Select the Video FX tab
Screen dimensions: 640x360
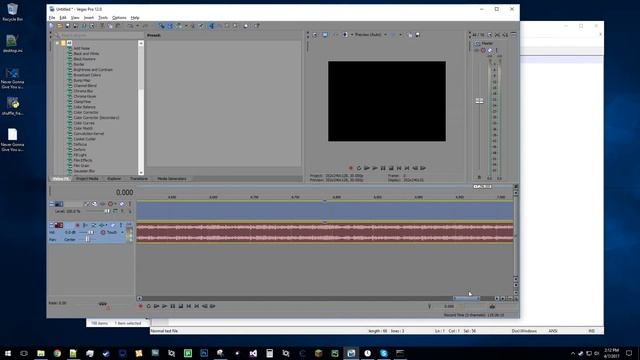pos(60,179)
